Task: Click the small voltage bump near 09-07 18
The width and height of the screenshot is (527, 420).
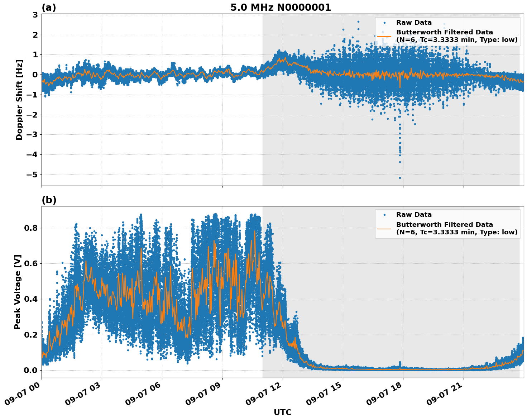Action: point(400,362)
